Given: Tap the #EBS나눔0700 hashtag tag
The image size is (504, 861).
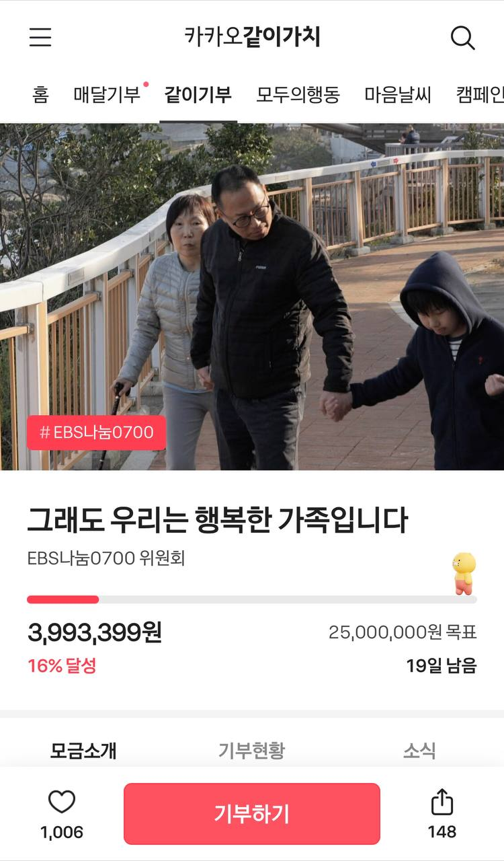Looking at the screenshot, I should coord(97,433).
